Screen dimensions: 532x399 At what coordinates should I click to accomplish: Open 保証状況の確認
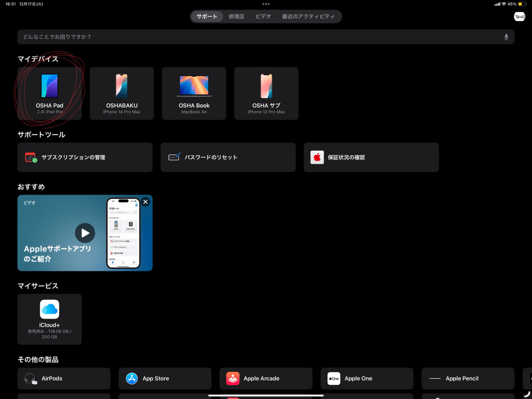coord(372,157)
